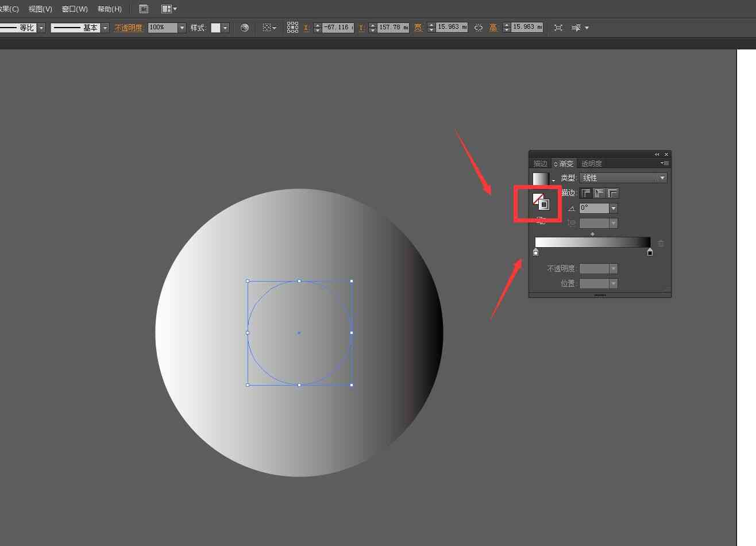Click the 100% opacity value field
Screen dimensions: 756x546
[163, 28]
